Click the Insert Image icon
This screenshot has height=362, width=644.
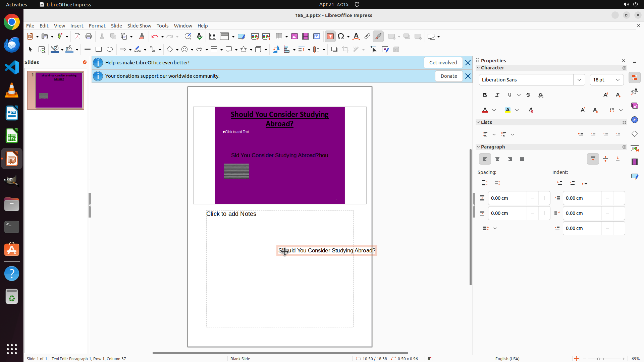click(294, 37)
